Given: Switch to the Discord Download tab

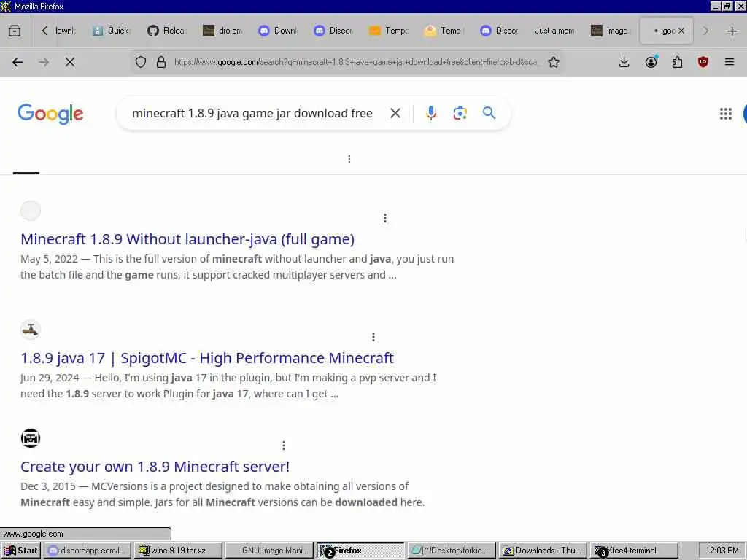Looking at the screenshot, I should 277,31.
